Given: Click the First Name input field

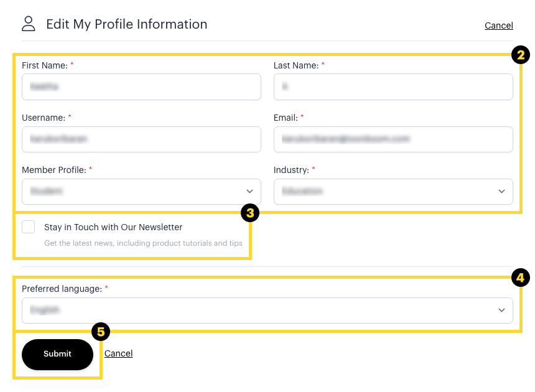Looking at the screenshot, I should click(x=141, y=87).
